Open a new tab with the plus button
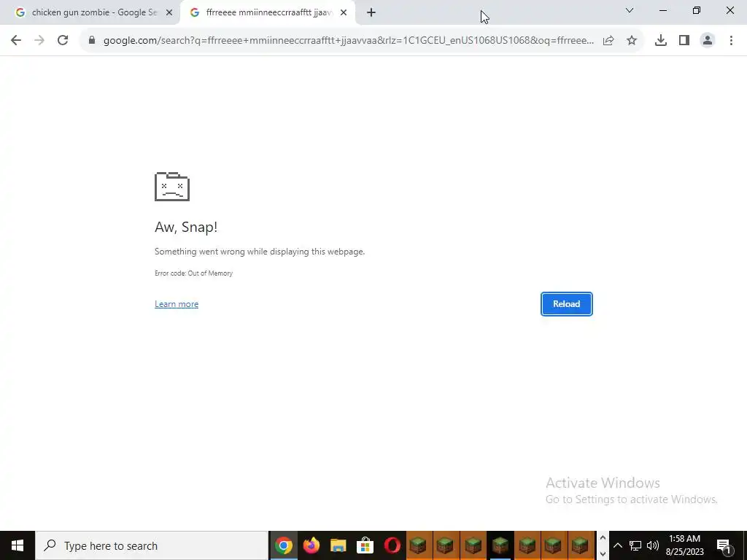Viewport: 747px width, 560px height. coord(371,13)
